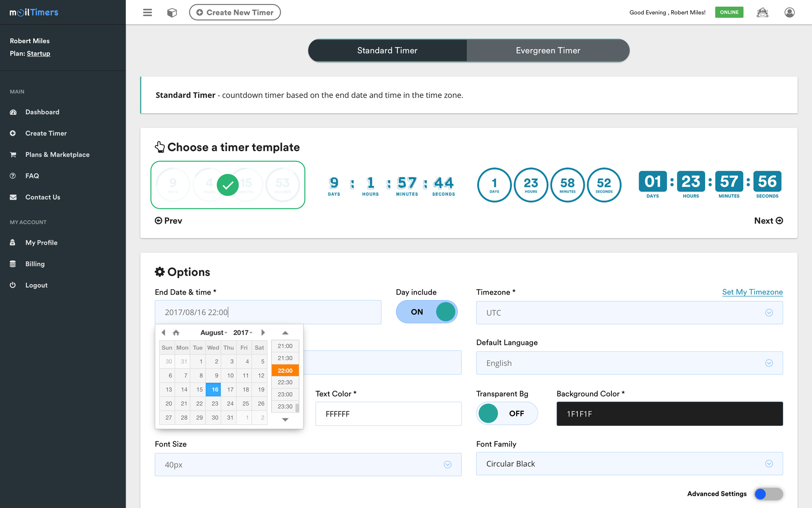The width and height of the screenshot is (812, 508).
Task: Open the Timezone dropdown
Action: 629,313
